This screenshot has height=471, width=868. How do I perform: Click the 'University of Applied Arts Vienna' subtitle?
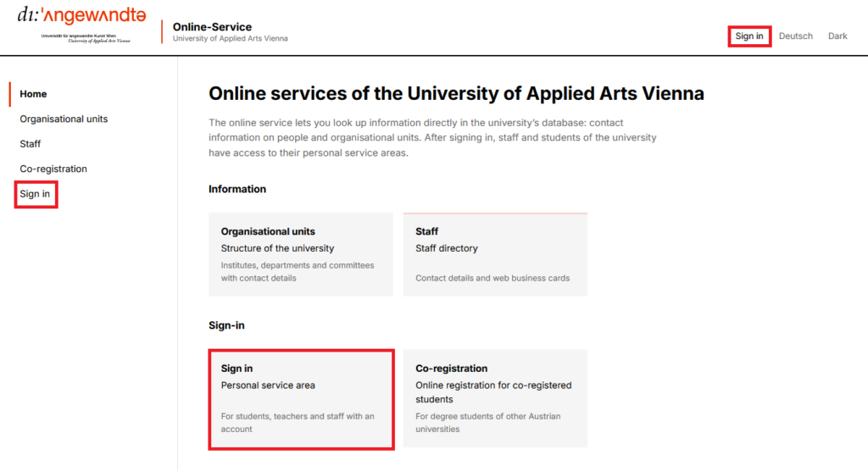coord(231,39)
